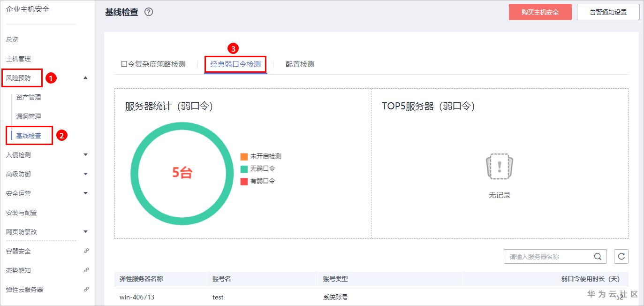Click the link icon next to 弹性云服务器

pos(86,290)
